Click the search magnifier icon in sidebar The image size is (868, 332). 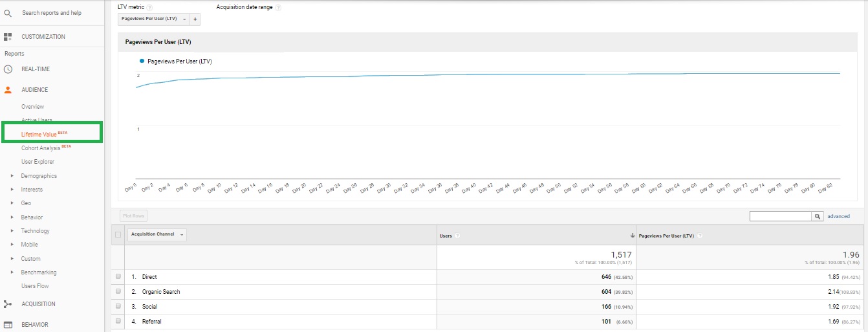point(8,13)
